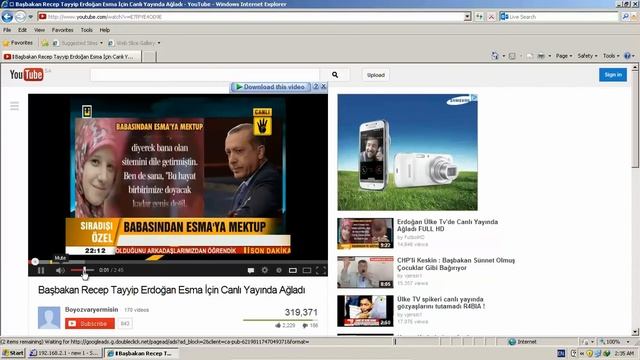640x360 pixels.
Task: Go back with the browser Back arrow
Action: click(7, 17)
